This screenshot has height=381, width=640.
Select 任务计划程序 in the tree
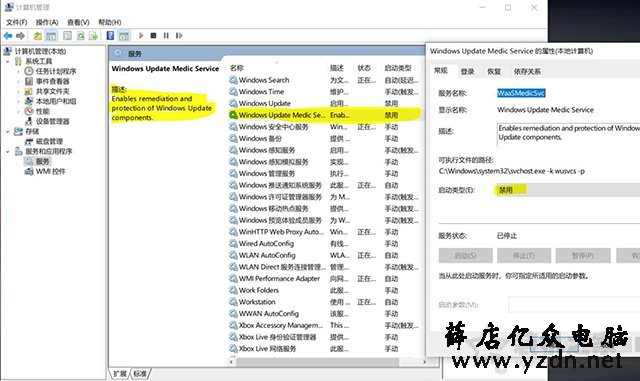[56, 71]
